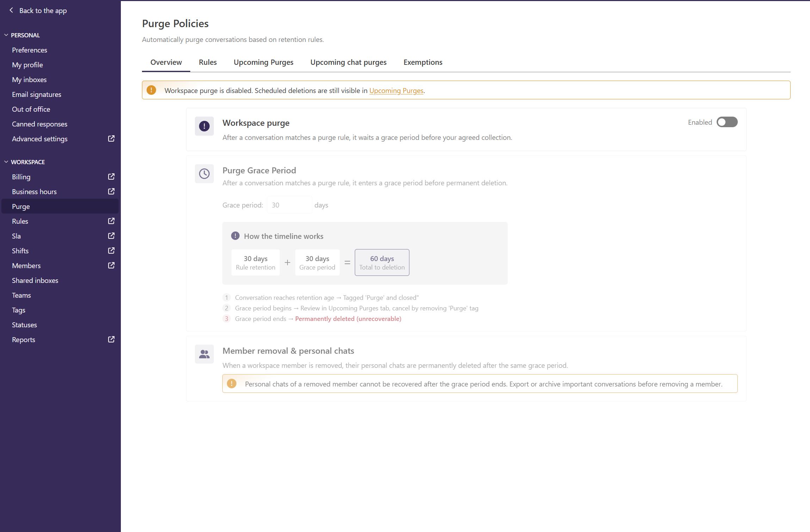
Task: Collapse the PERSONAL sidebar section
Action: click(x=6, y=35)
